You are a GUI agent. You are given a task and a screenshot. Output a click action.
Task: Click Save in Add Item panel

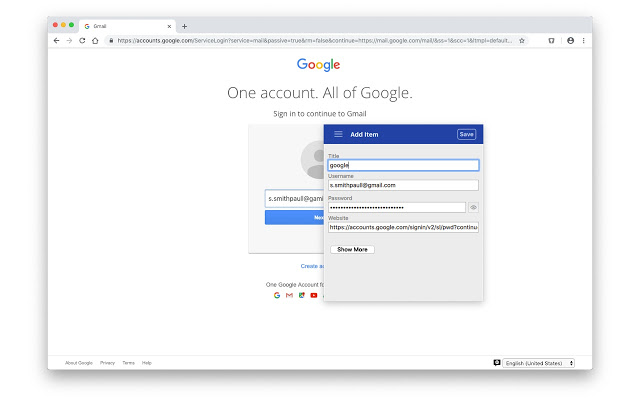click(467, 134)
